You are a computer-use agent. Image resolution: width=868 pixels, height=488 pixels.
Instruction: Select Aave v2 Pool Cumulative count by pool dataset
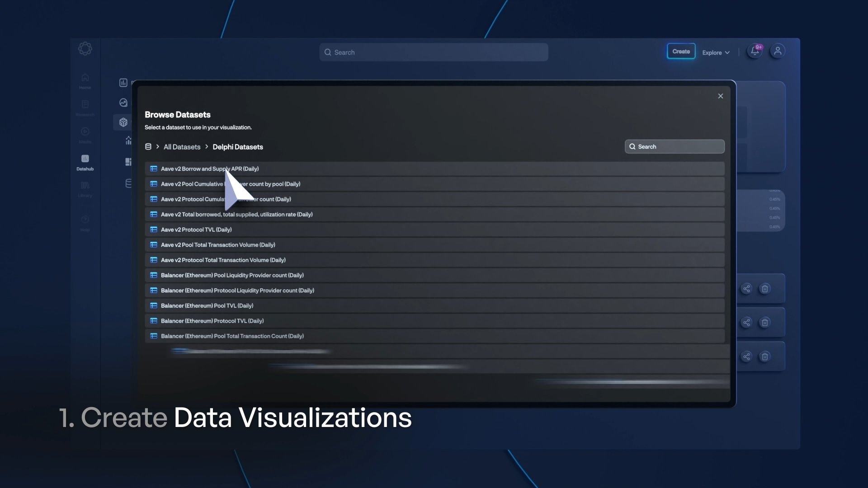[434, 184]
